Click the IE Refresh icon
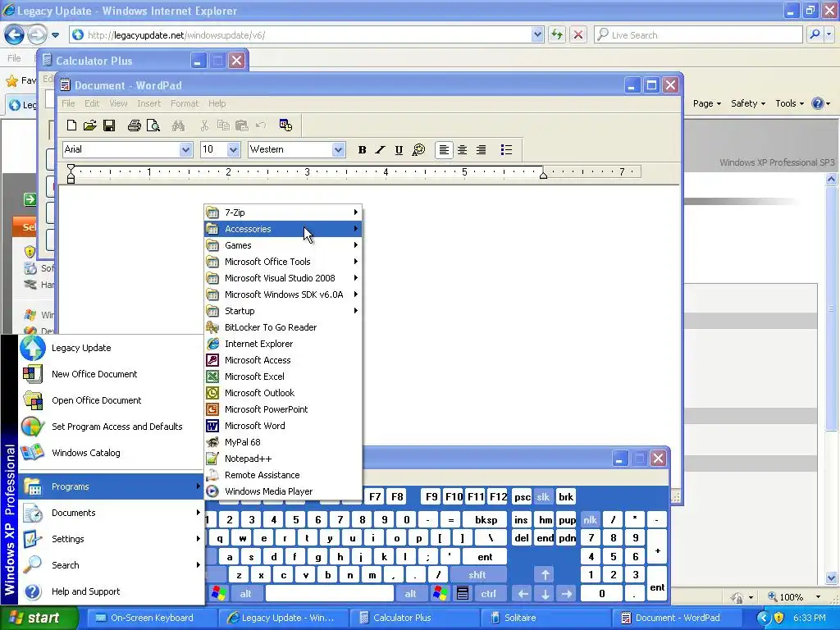The image size is (840, 630). pos(557,34)
